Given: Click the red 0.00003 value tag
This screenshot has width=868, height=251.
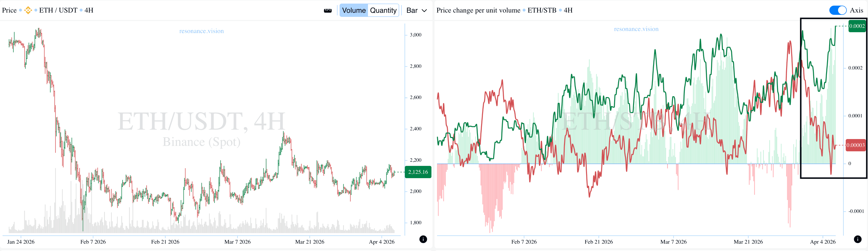Looking at the screenshot, I should pyautogui.click(x=855, y=145).
